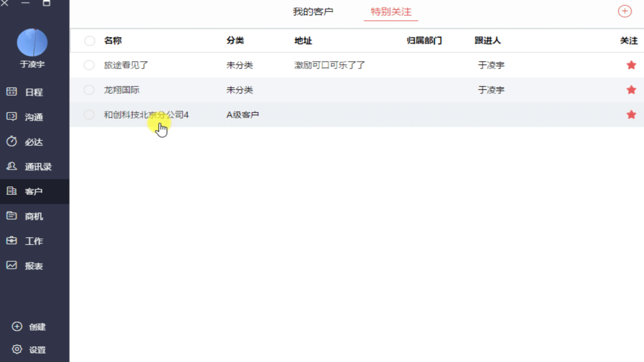Open the 日程 schedule icon in sidebar
Viewport: 644px width, 362px height.
pos(12,92)
